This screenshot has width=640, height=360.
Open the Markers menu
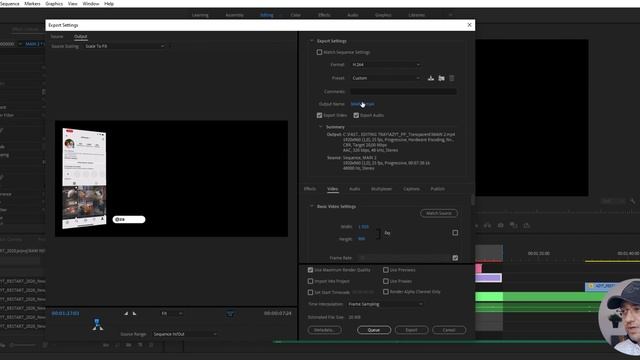pos(32,4)
